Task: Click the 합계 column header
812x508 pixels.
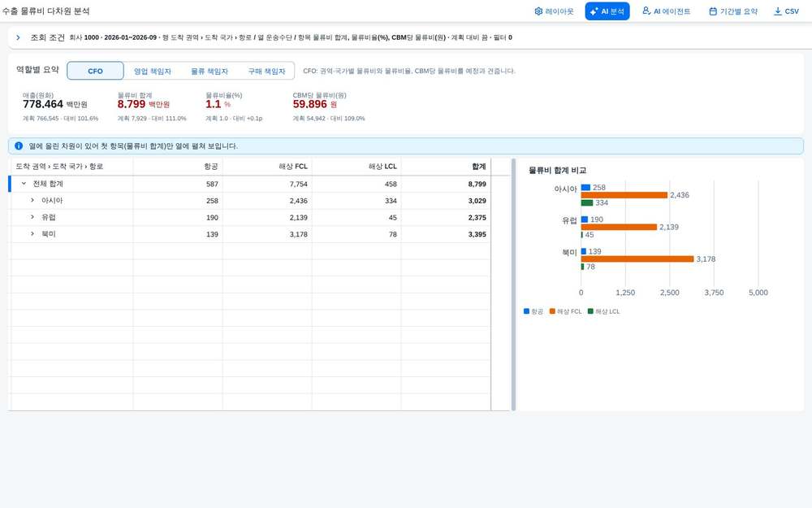Action: click(x=446, y=167)
